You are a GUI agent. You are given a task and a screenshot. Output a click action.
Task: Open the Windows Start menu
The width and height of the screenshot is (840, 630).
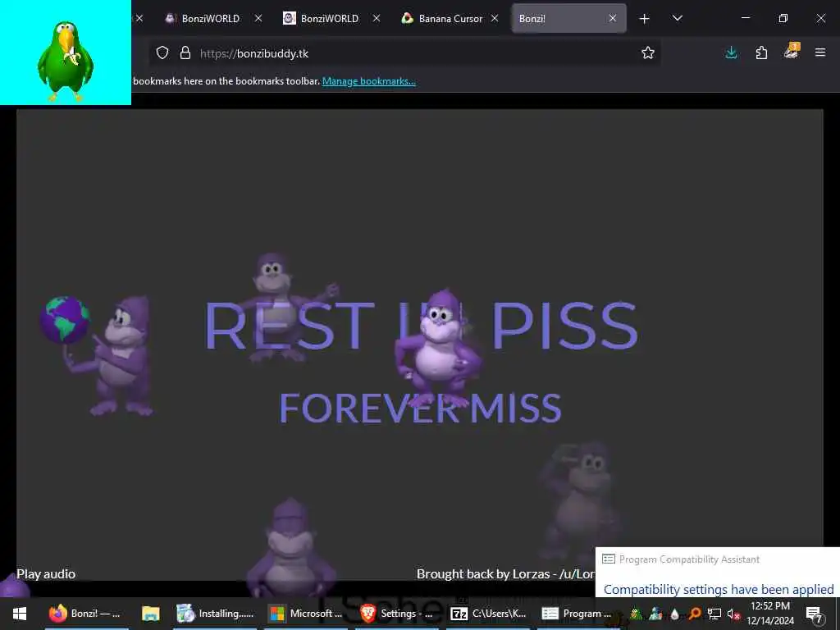tap(20, 614)
